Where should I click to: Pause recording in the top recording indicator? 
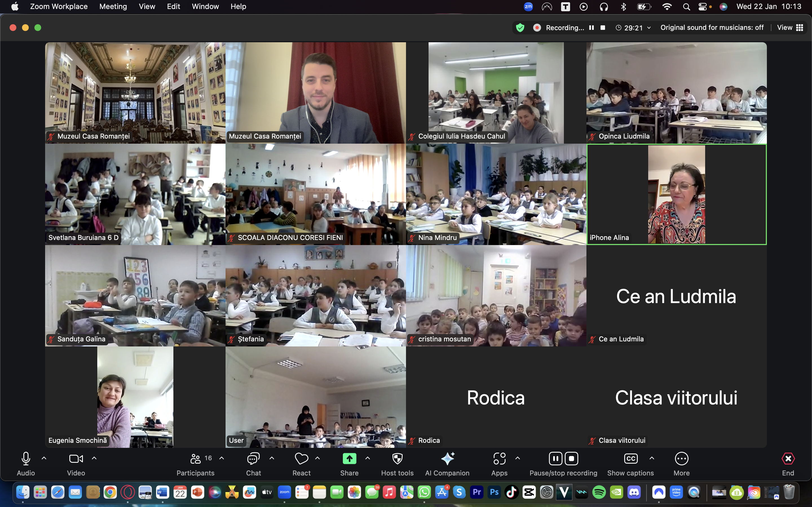pos(592,28)
